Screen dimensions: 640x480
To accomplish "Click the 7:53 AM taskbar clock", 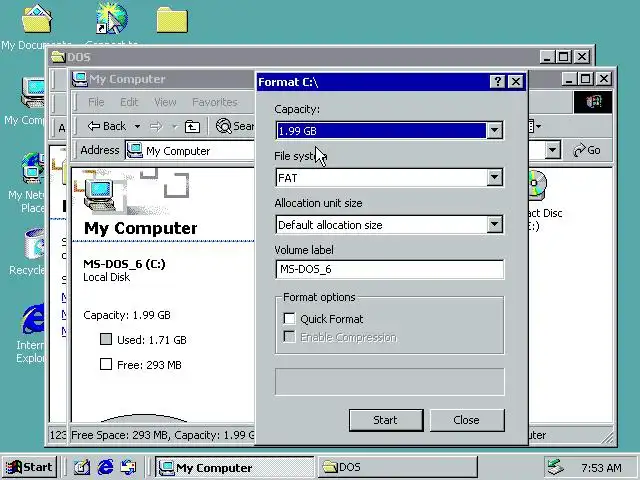I will click(601, 468).
